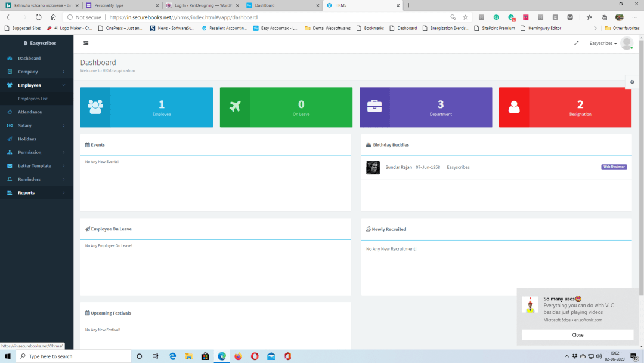644x363 pixels.
Task: Expand the Permission menu chevron
Action: pos(64,152)
